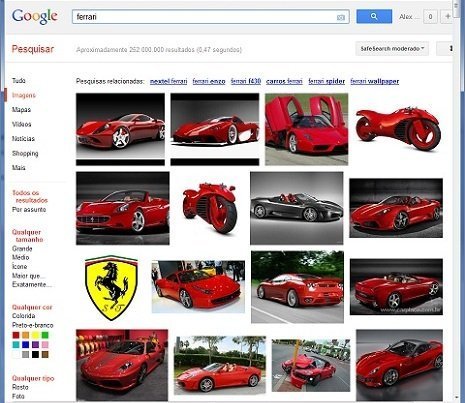This screenshot has width=465, height=403.
Task: Go to Mapas in the sidebar
Action: pyautogui.click(x=21, y=110)
